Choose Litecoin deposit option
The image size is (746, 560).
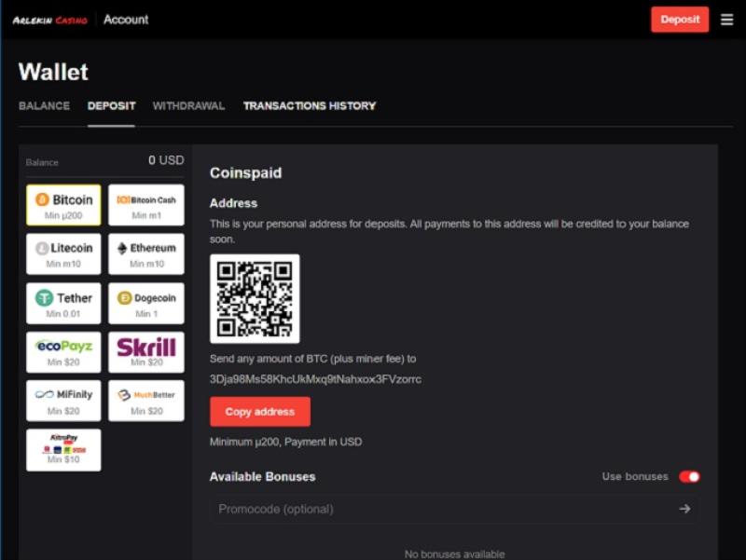click(63, 253)
